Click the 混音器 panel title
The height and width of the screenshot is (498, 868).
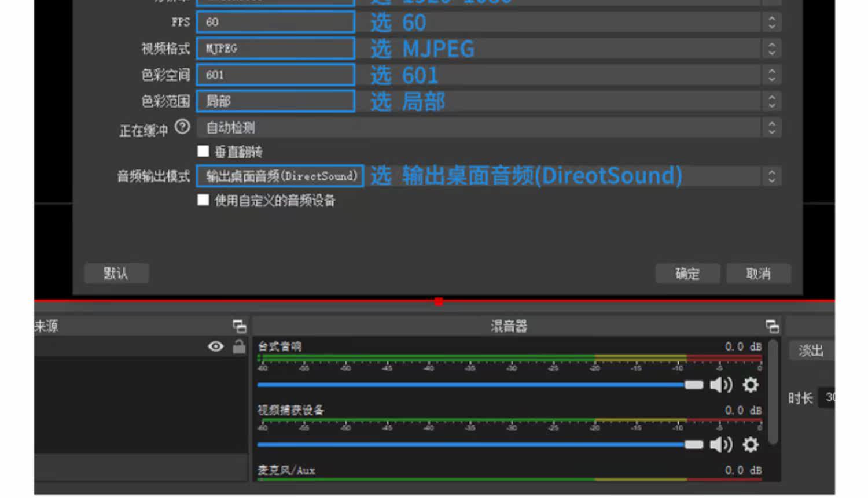[509, 326]
